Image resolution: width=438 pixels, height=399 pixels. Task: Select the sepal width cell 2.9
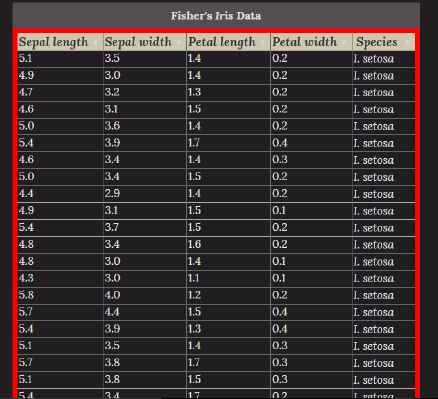point(145,194)
